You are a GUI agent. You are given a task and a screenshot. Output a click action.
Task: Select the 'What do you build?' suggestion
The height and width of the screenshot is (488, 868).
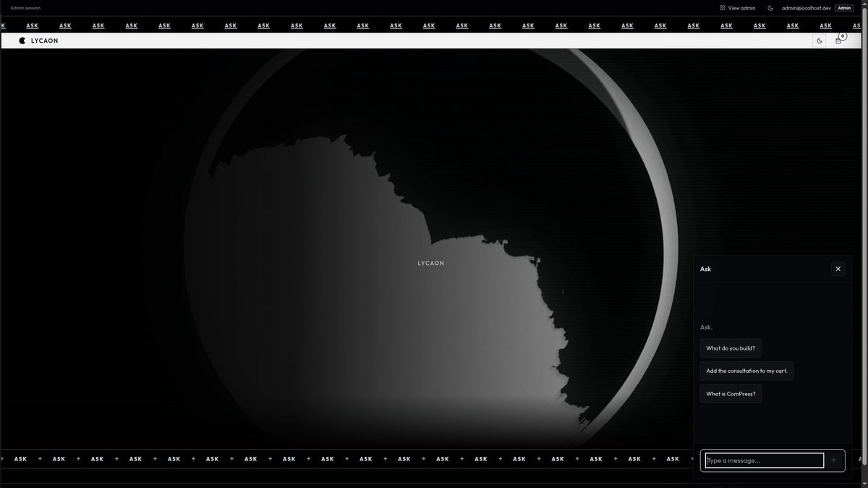pyautogui.click(x=731, y=348)
